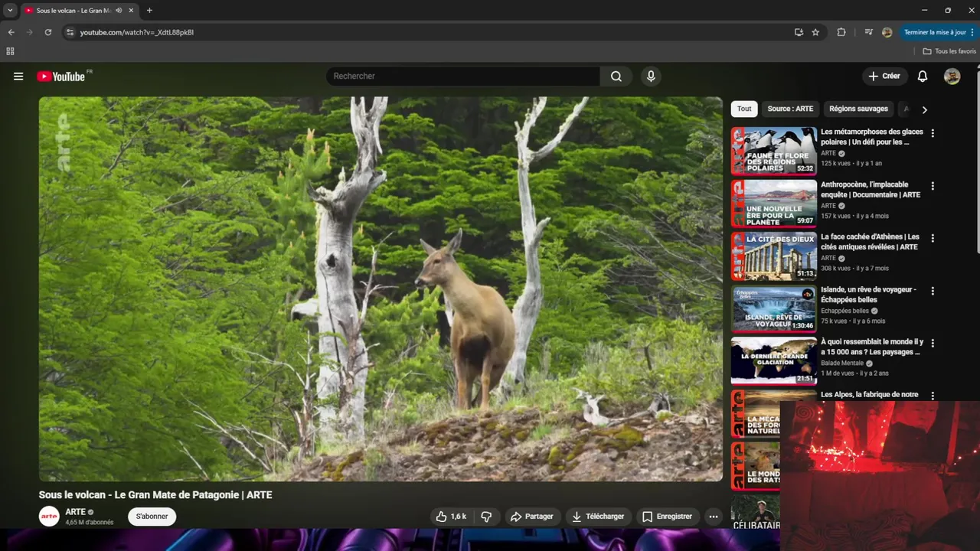Open À quoi ressemblait le monde title
The height and width of the screenshot is (551, 980).
tap(872, 347)
